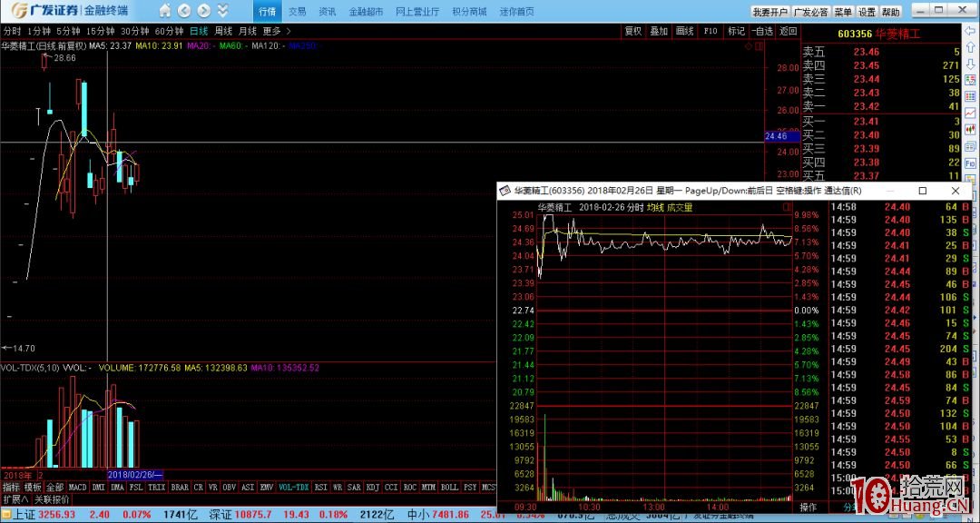The width and height of the screenshot is (980, 523).
Task: Click 标记 toolbar button
Action: coord(736,31)
